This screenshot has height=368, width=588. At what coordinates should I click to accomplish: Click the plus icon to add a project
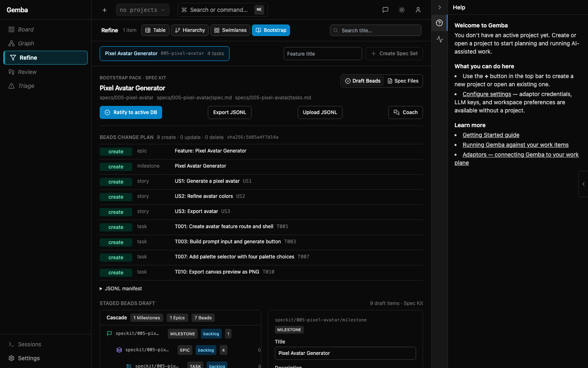105,10
